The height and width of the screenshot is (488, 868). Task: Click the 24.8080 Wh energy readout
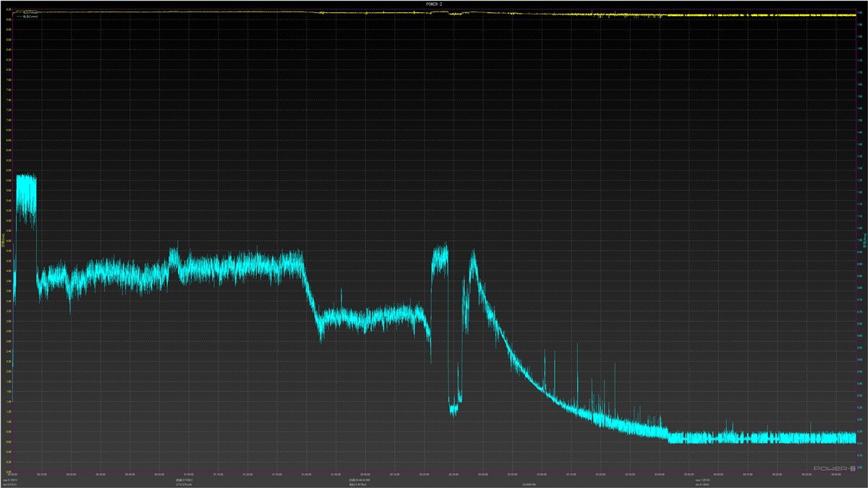(528, 484)
